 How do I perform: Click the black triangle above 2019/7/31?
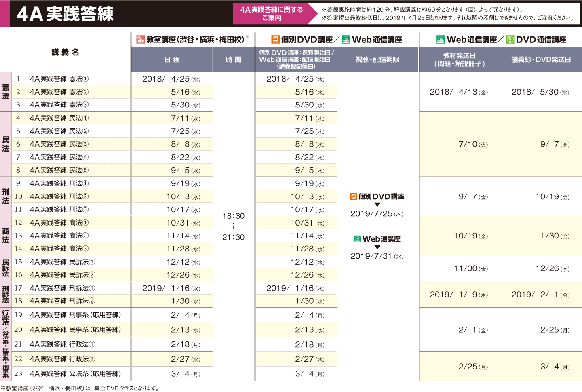(377, 247)
